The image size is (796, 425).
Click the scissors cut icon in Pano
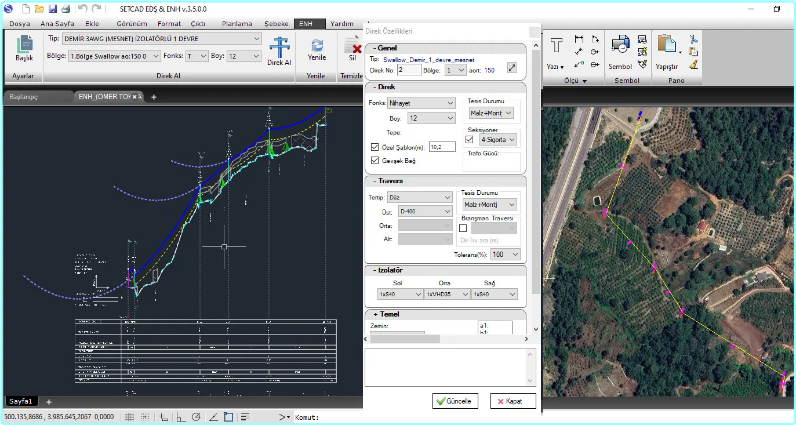point(693,39)
